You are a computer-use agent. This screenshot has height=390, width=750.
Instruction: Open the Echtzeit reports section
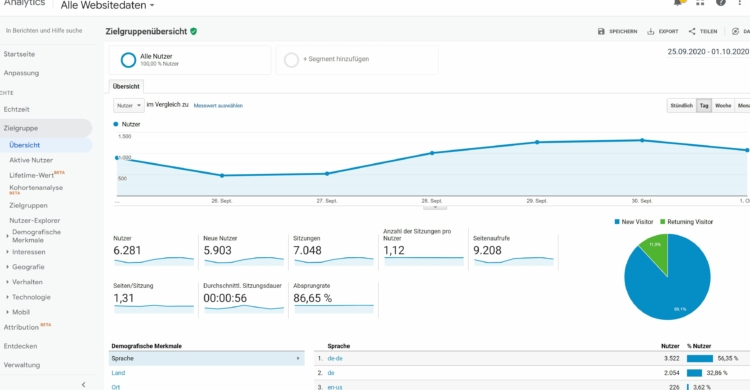[16, 109]
